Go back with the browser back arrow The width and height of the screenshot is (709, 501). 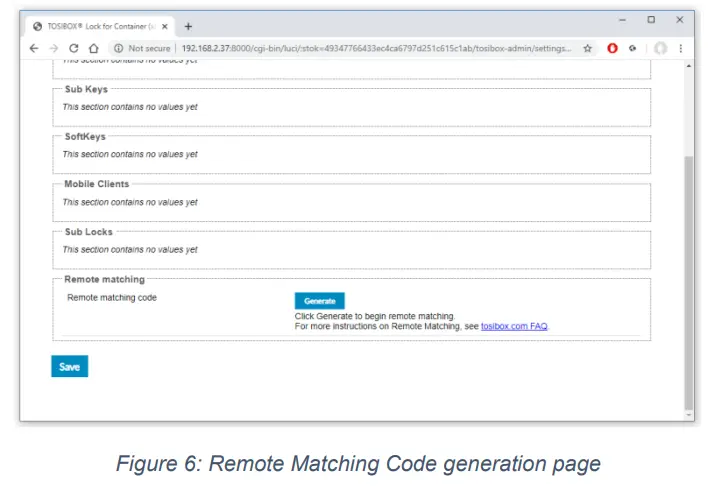pos(34,48)
